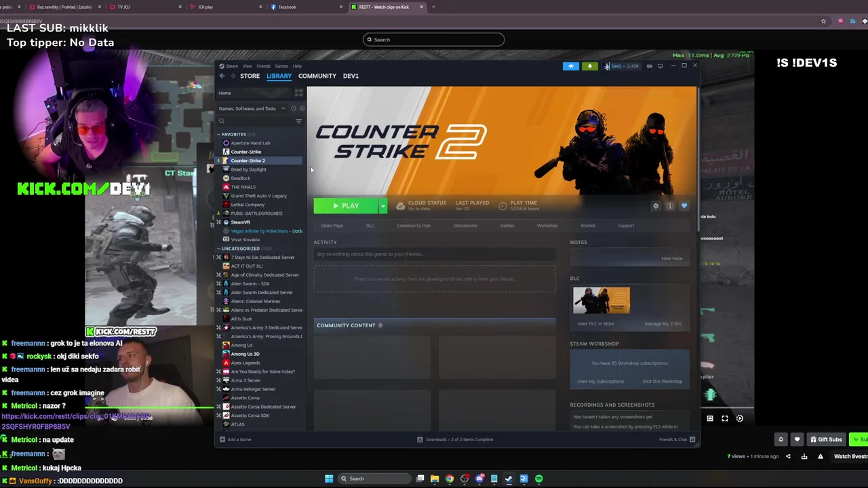The width and height of the screenshot is (868, 488).
Task: Open the Friends menu in Steam
Action: 263,66
